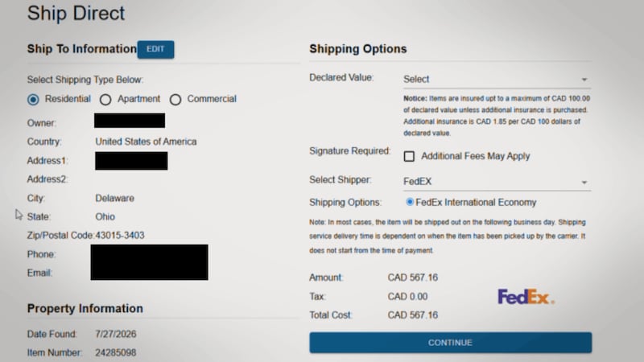Image resolution: width=644 pixels, height=362 pixels.
Task: Click the Shipping Options heading
Action: click(358, 49)
